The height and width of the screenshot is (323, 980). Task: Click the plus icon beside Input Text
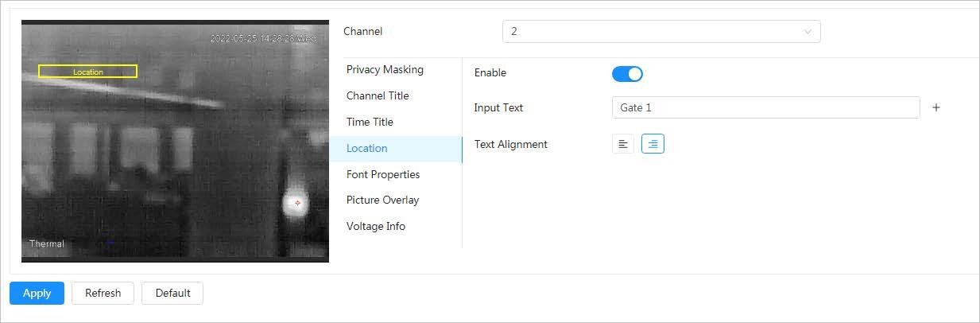[936, 107]
